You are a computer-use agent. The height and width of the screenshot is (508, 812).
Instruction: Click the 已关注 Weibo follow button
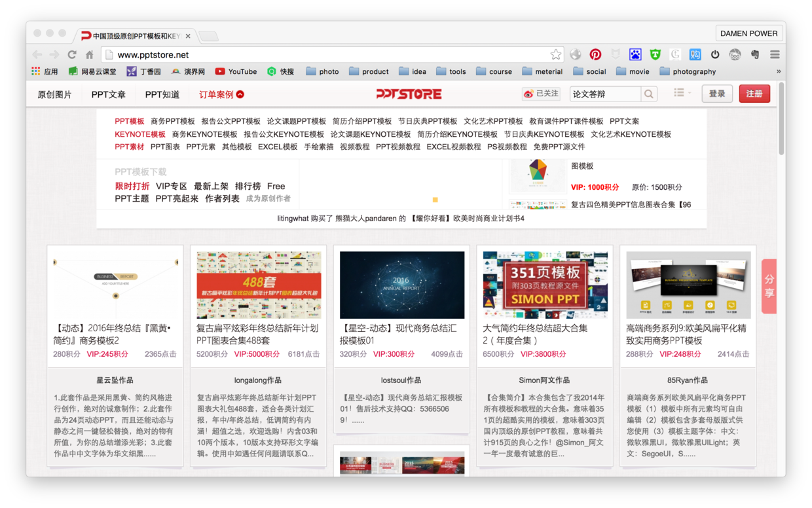coord(542,94)
